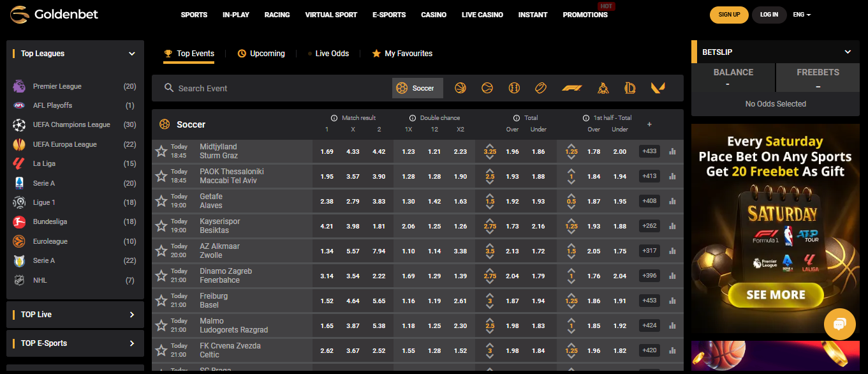868x374 pixels.
Task: Click the SIGN UP button
Action: [728, 14]
